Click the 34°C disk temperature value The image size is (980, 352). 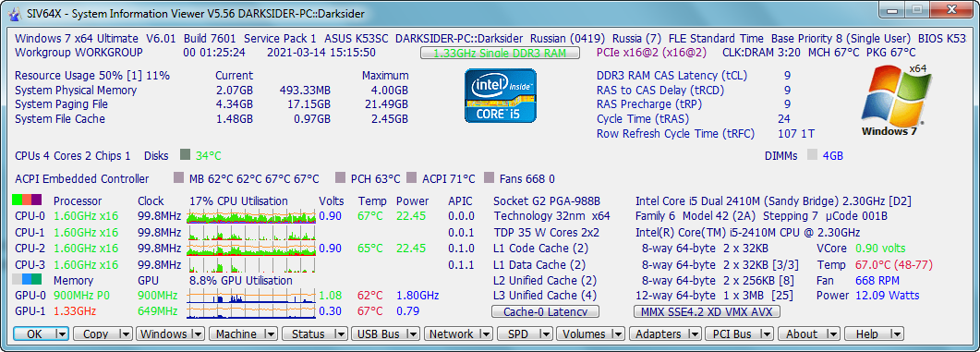pos(208,155)
